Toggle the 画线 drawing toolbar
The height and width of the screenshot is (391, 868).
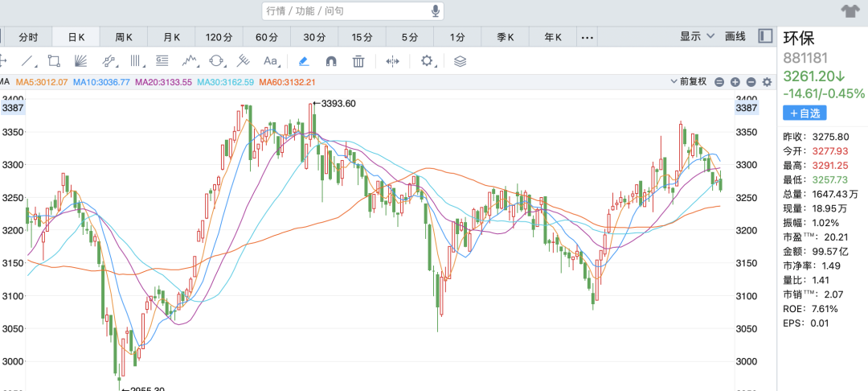point(735,36)
